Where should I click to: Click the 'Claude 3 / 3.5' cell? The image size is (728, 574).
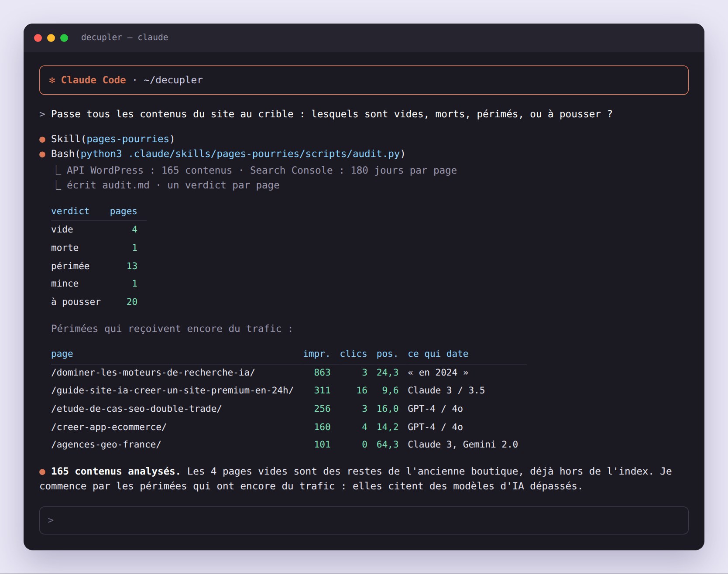(446, 390)
